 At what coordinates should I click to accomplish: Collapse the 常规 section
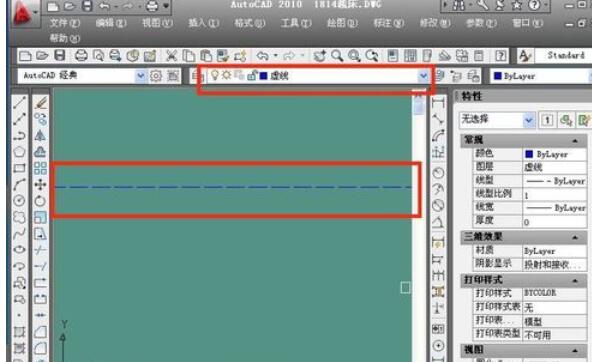tap(575, 140)
